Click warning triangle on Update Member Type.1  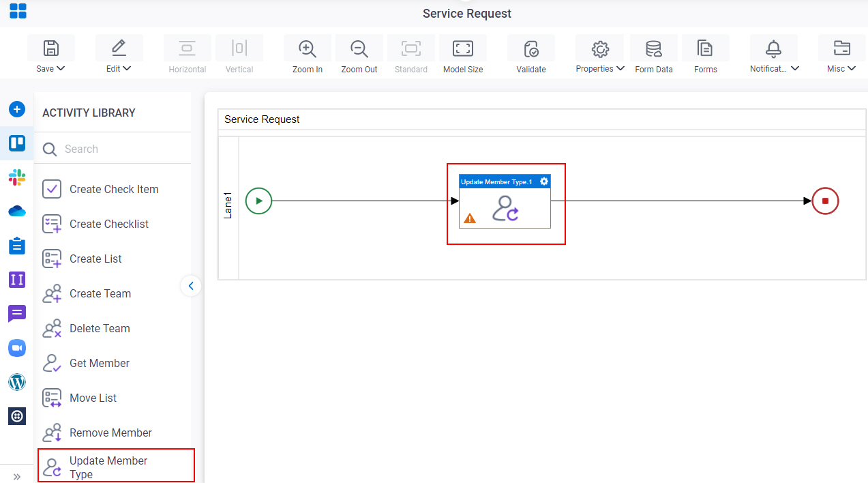pos(470,218)
